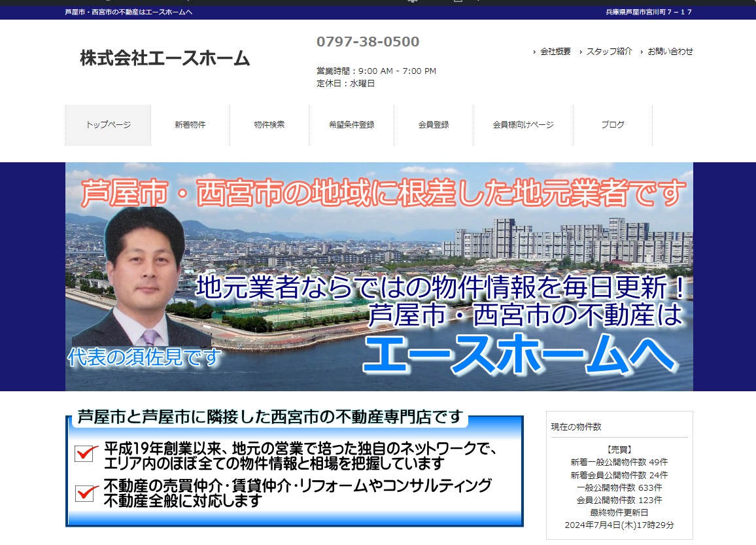Click the 会社概要 link
The image size is (756, 545).
click(x=555, y=52)
